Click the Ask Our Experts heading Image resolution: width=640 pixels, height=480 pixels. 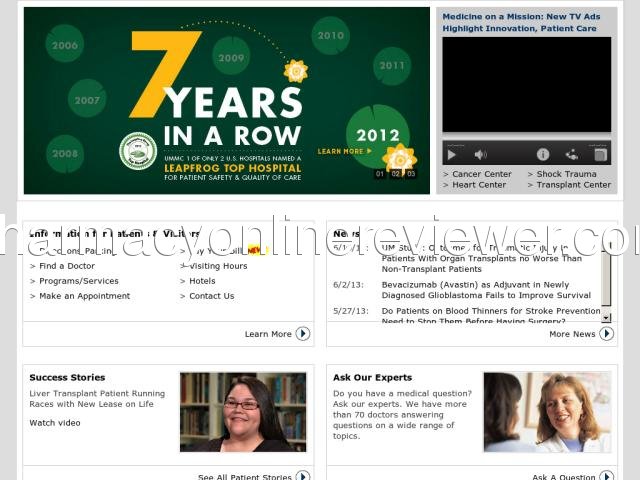click(x=372, y=378)
